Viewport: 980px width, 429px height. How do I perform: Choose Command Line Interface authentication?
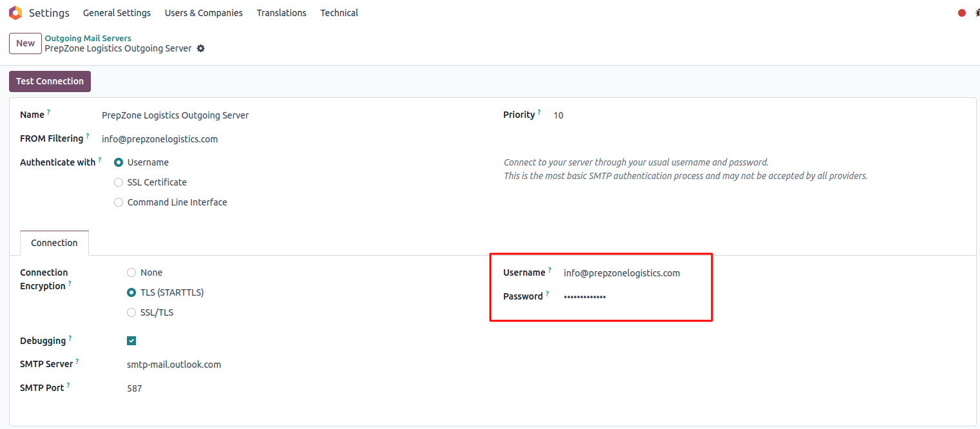[119, 202]
